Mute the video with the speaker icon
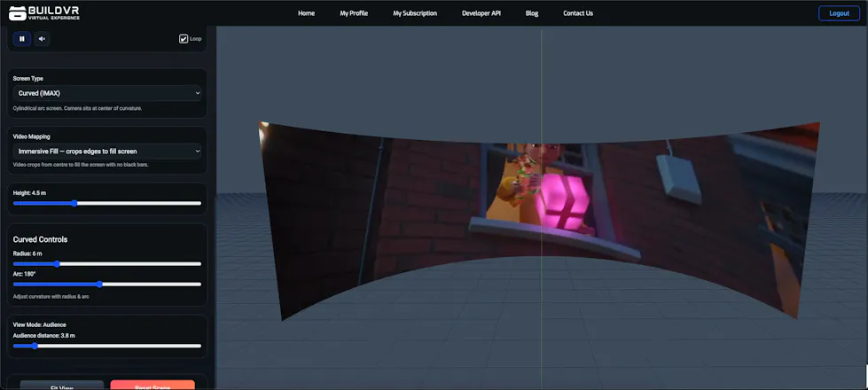The image size is (868, 390). pos(42,39)
